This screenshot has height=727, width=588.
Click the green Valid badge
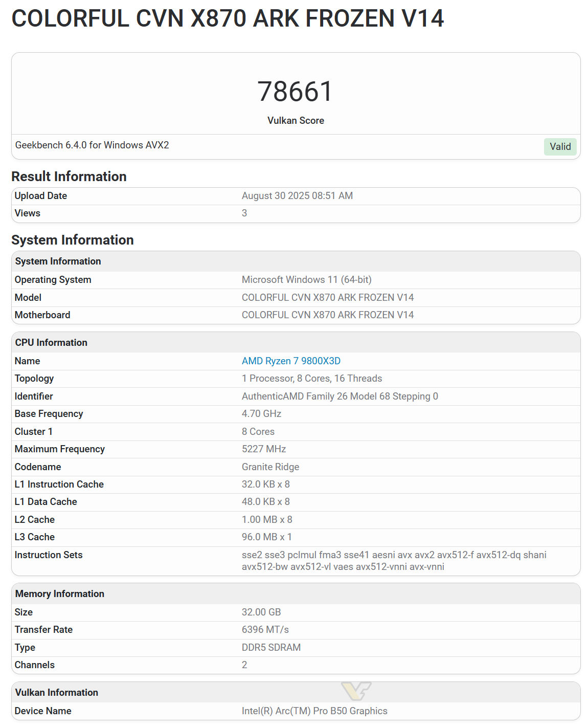point(560,146)
